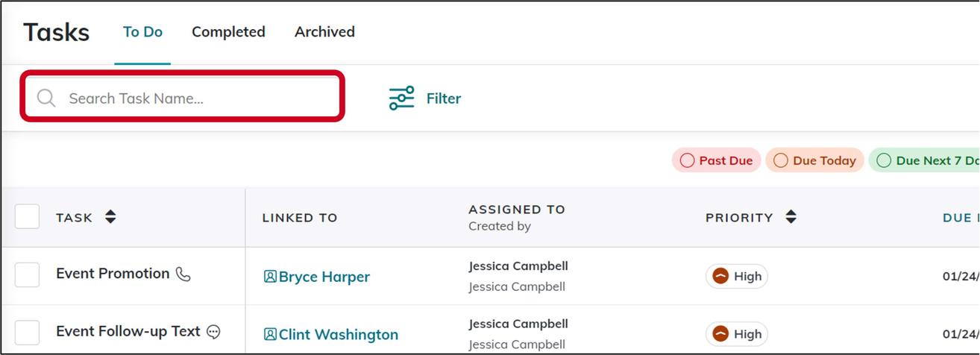Open the Filter options
Image resolution: width=980 pixels, height=355 pixels.
click(x=443, y=98)
